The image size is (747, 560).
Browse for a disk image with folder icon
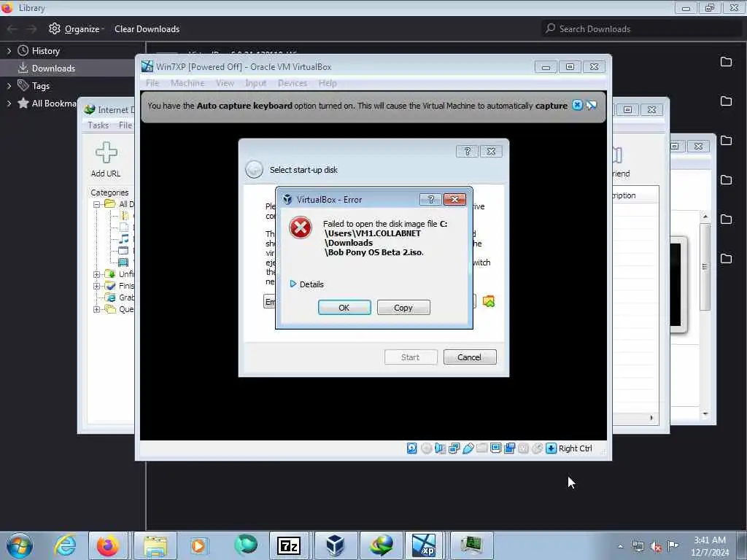click(x=488, y=301)
